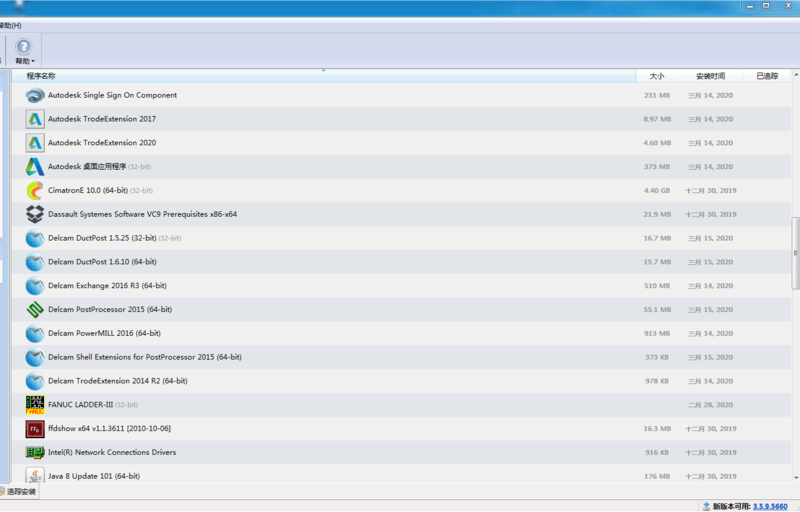Image resolution: width=800 pixels, height=512 pixels.
Task: Select Dassault Systemes Software VC9 Prerequisites name
Action: tap(142, 214)
